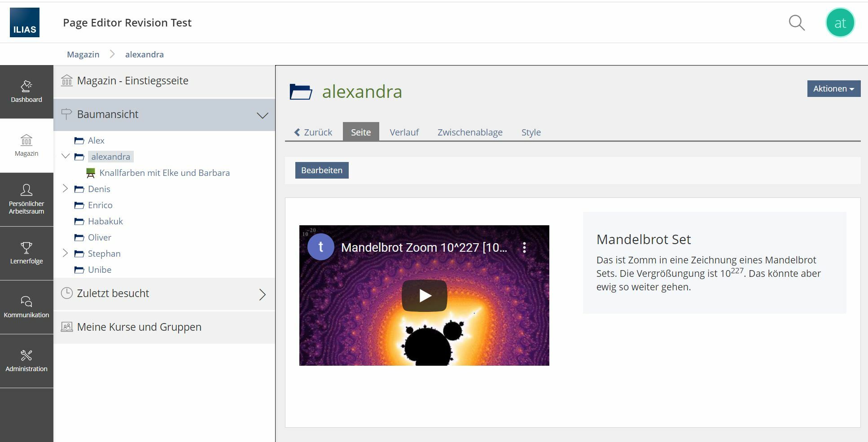Collapse the Baumansicht section
The height and width of the screenshot is (442, 868).
(262, 115)
